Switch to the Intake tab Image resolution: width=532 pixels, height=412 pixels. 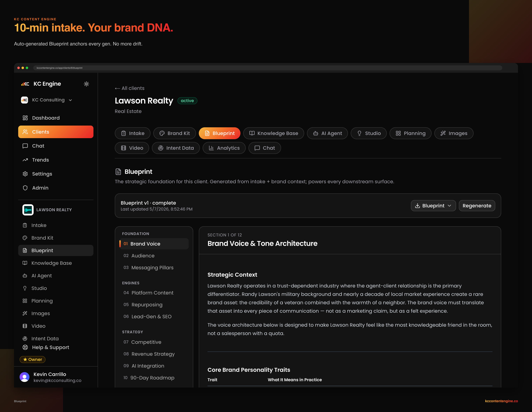pyautogui.click(x=132, y=133)
